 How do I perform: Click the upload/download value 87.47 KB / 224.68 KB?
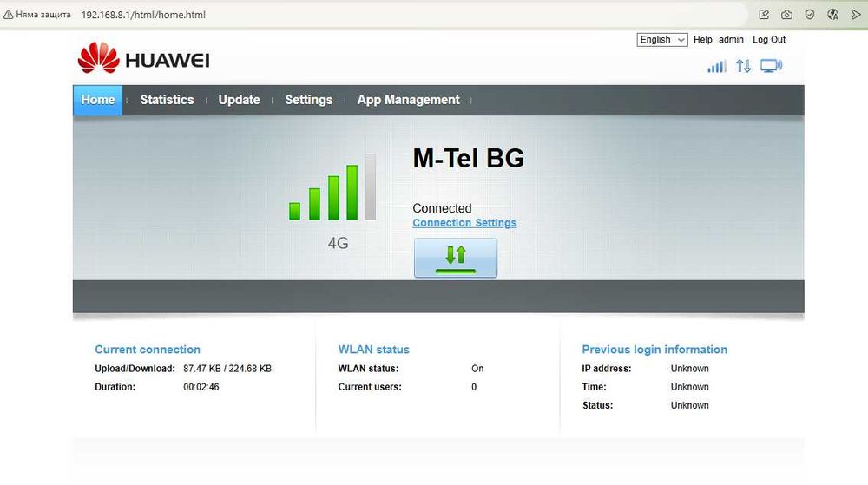[227, 369]
